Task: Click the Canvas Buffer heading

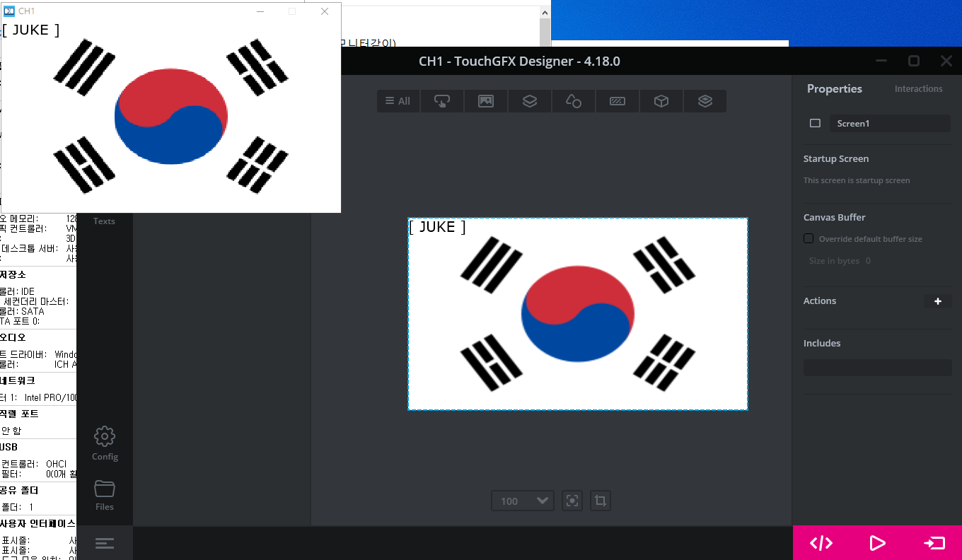Action: coord(835,218)
